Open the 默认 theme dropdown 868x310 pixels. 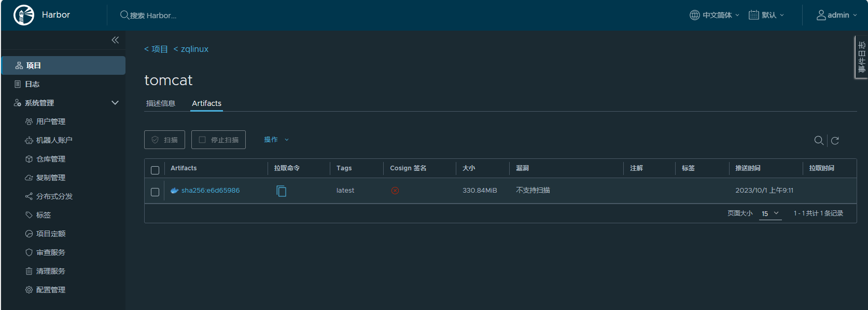[x=766, y=15]
